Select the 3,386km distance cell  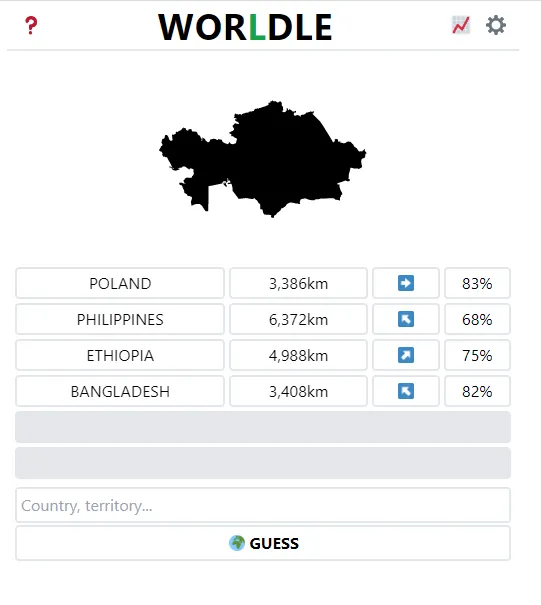(x=298, y=283)
